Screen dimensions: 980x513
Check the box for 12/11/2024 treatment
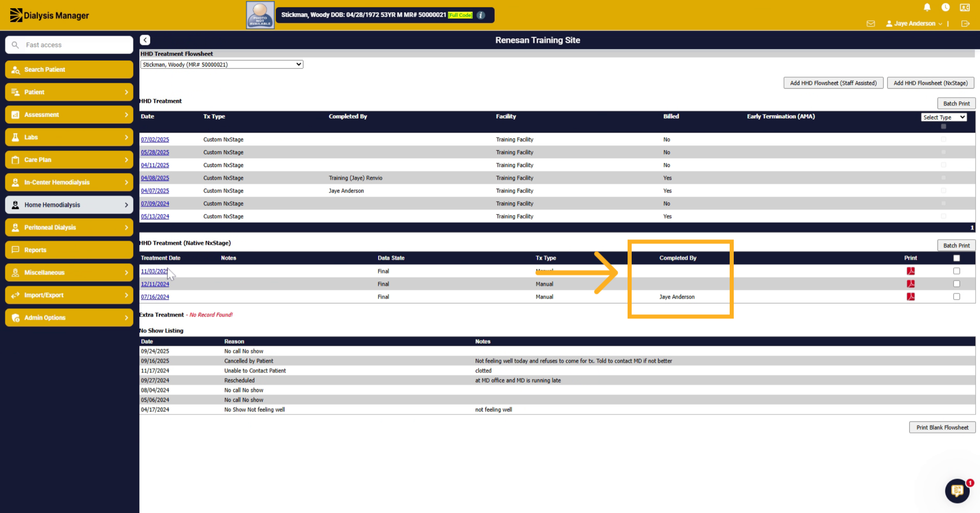(x=956, y=284)
